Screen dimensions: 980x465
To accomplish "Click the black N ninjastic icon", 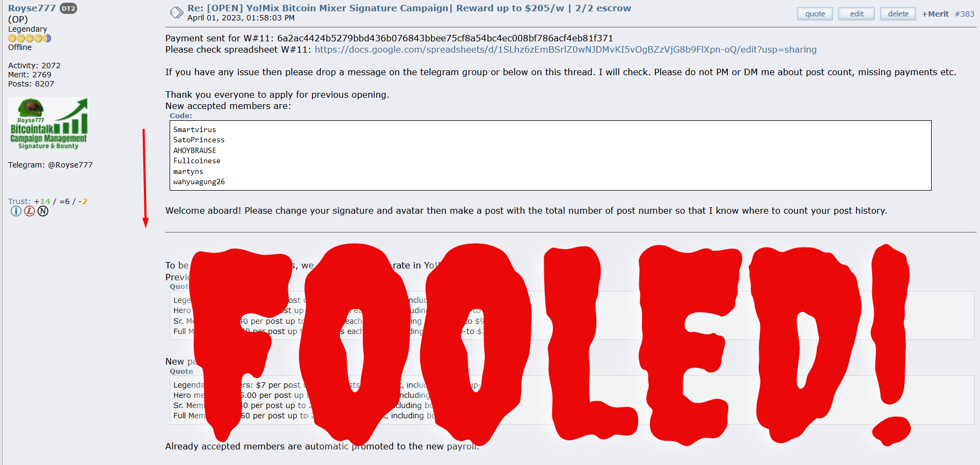I will tap(43, 211).
